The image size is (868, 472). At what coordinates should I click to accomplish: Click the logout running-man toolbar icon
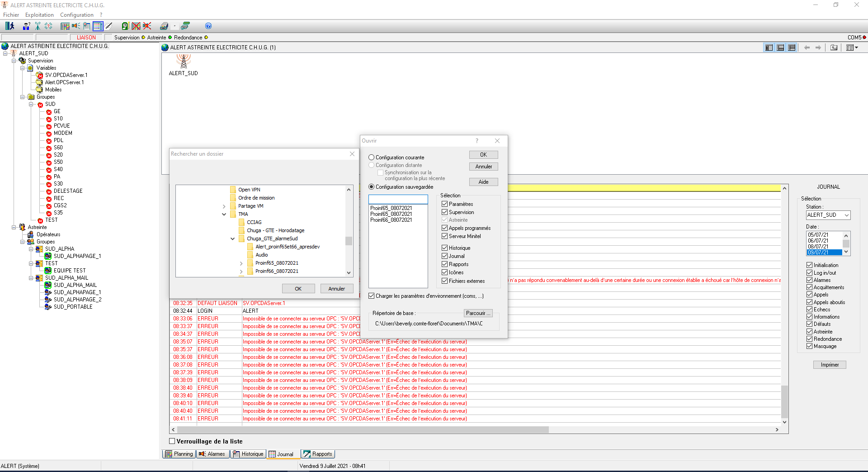point(9,26)
